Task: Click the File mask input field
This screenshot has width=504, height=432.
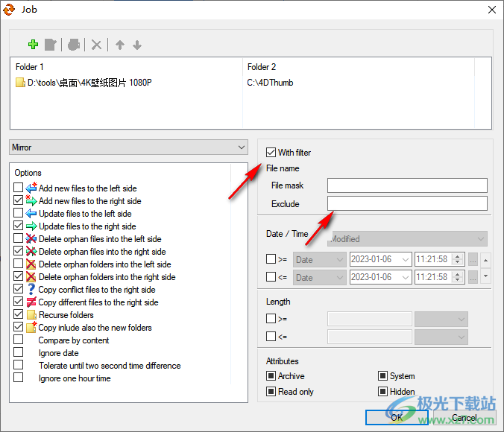Action: pyautogui.click(x=407, y=185)
